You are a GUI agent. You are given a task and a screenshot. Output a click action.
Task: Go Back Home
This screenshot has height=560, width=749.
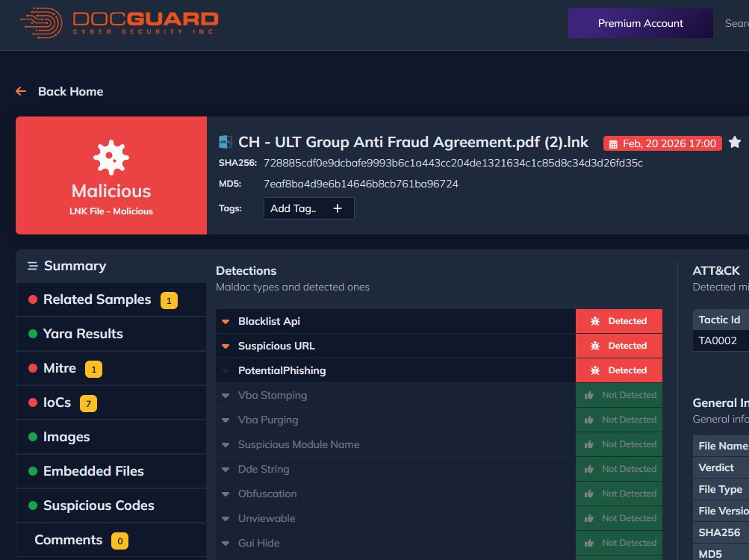pos(70,91)
